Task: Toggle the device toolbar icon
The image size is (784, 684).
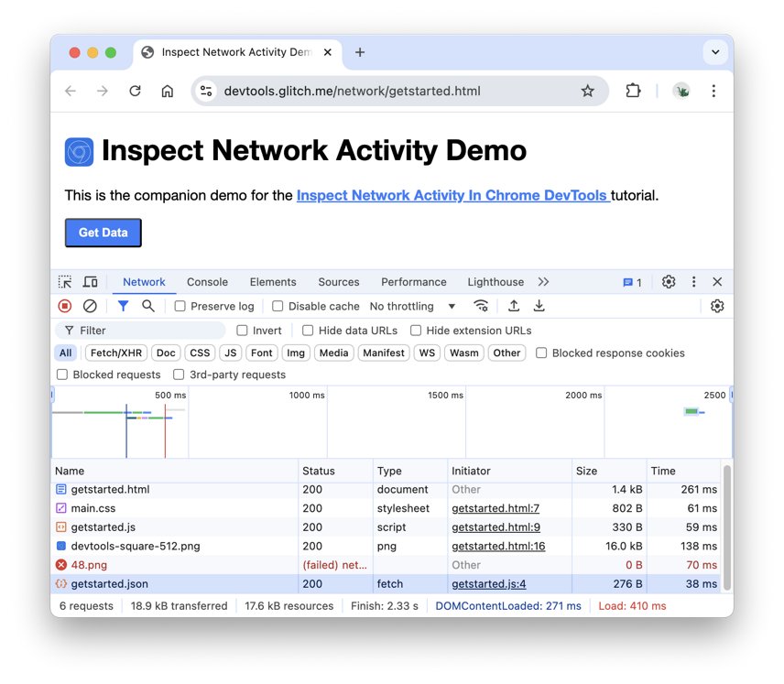Action: pyautogui.click(x=91, y=282)
